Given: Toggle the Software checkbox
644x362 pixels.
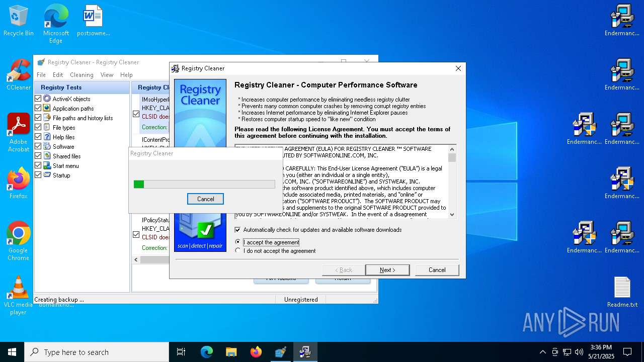Looking at the screenshot, I should pyautogui.click(x=38, y=146).
